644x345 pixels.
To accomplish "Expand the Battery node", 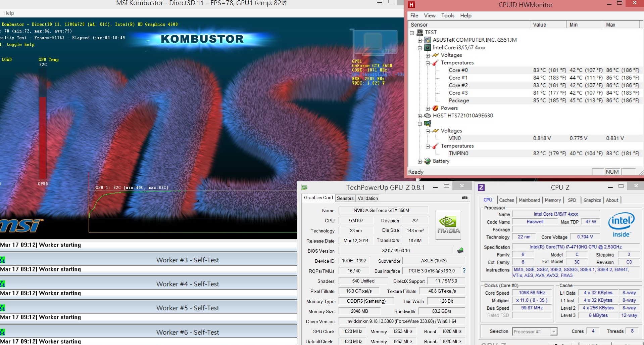I will click(420, 162).
